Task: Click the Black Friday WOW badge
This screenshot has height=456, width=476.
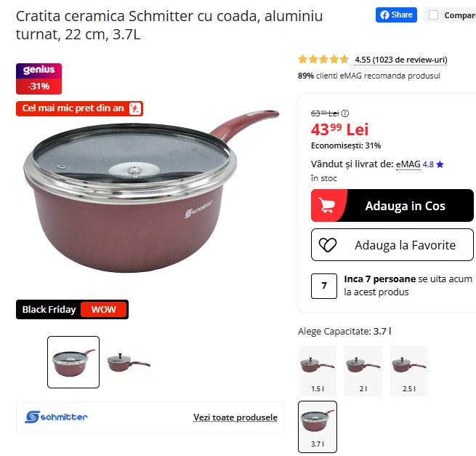Action: tap(72, 309)
